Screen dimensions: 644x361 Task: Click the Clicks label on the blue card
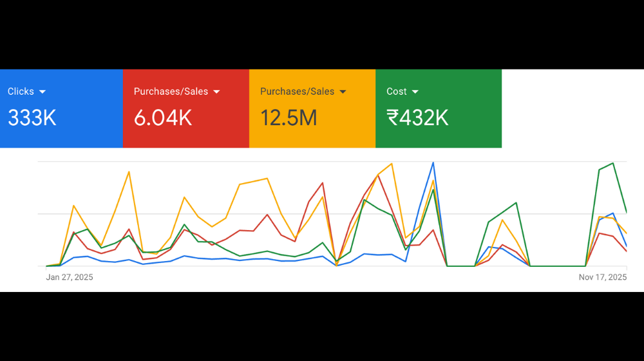coord(21,92)
